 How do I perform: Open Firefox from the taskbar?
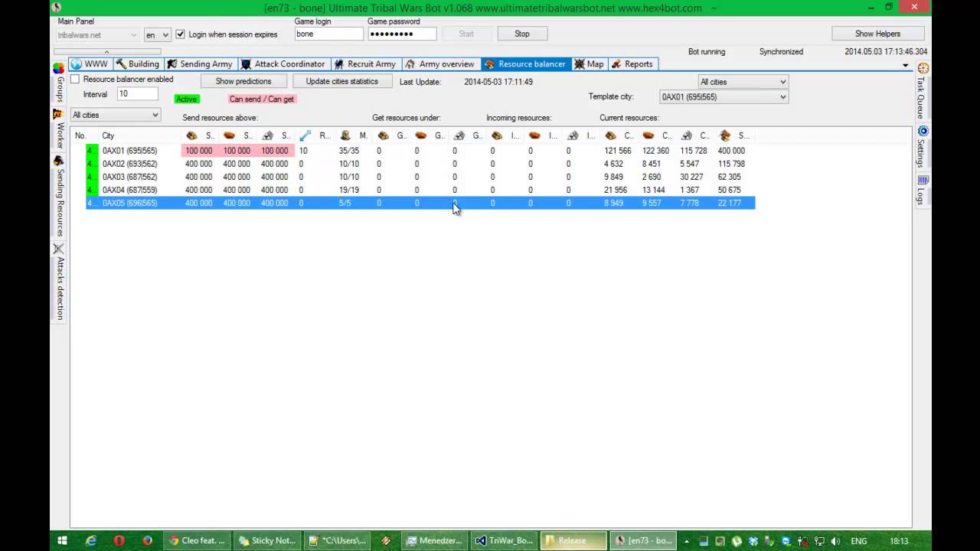(x=147, y=540)
